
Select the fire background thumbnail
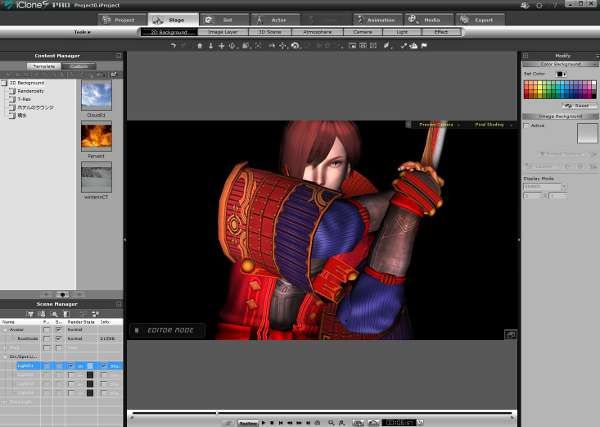96,136
